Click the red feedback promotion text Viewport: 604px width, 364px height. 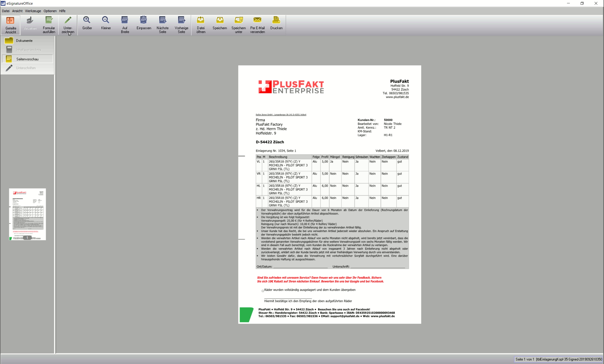(x=320, y=279)
